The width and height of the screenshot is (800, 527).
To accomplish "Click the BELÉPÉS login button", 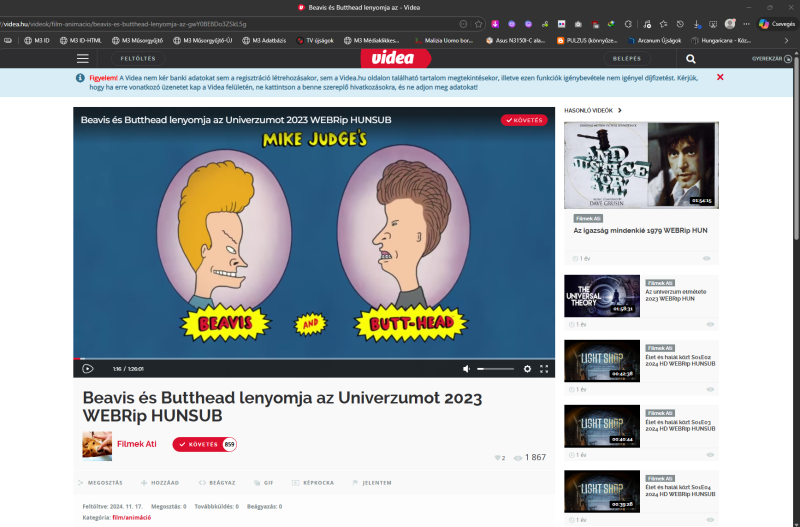I will [x=627, y=59].
